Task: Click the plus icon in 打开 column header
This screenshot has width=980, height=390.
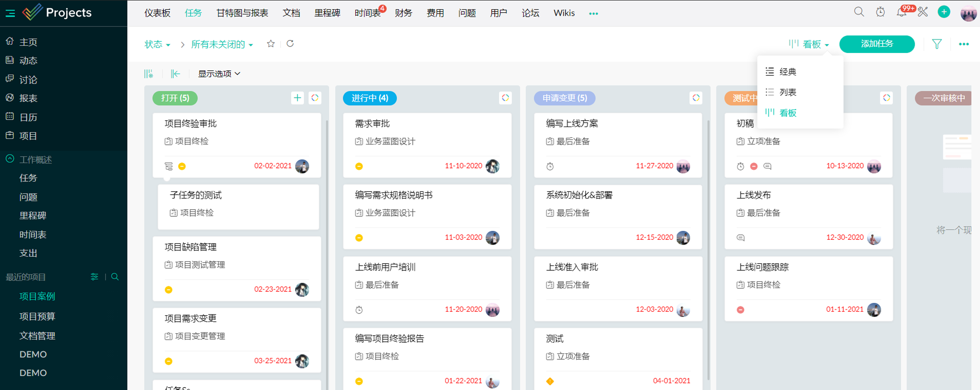Action: coord(297,98)
